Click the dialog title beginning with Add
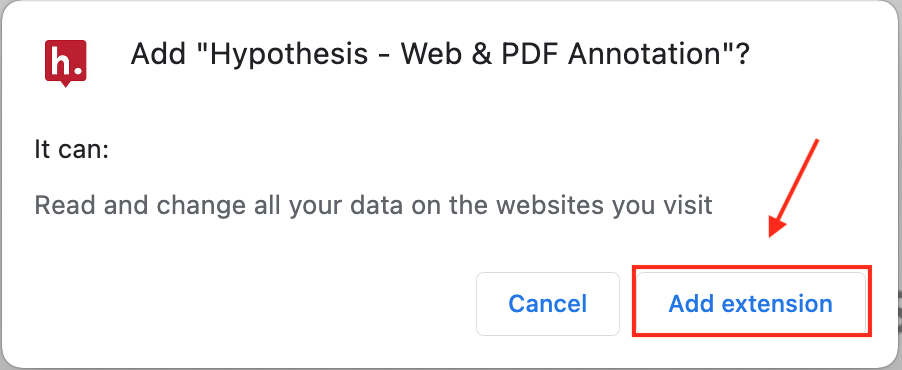 (440, 55)
